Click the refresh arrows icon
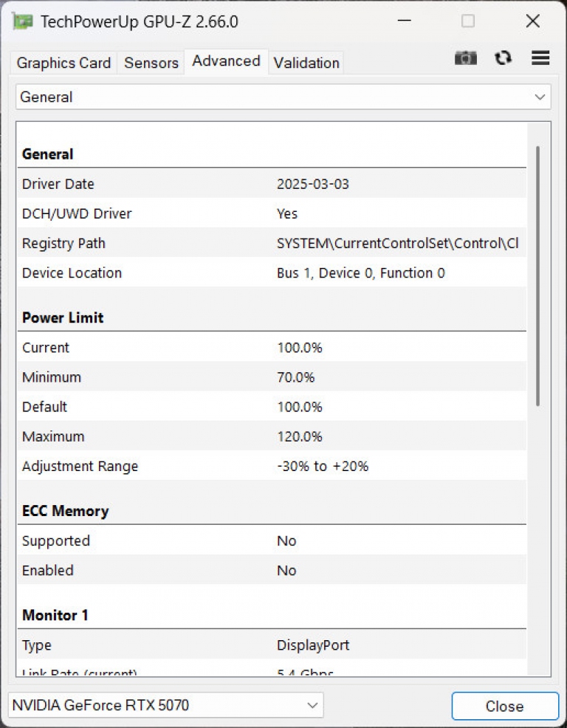567x728 pixels. (503, 58)
